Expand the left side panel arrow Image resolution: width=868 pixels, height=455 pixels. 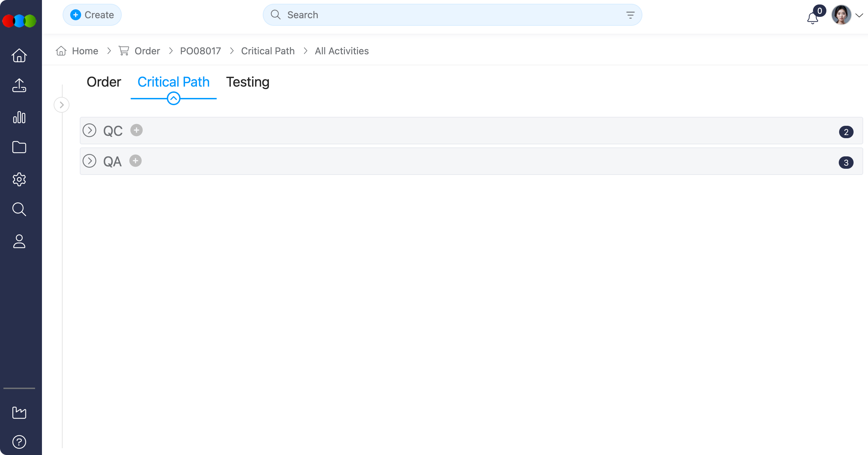pyautogui.click(x=62, y=105)
